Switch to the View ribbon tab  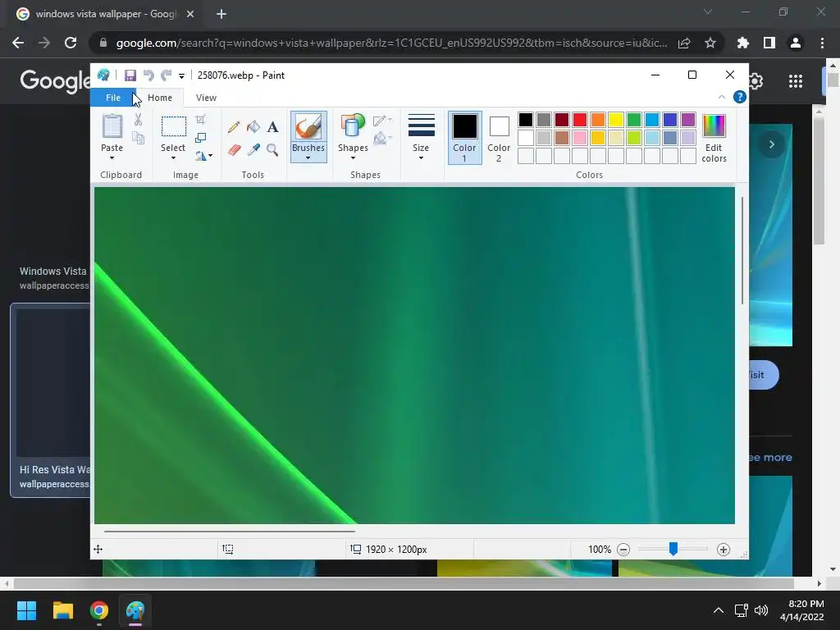click(206, 98)
